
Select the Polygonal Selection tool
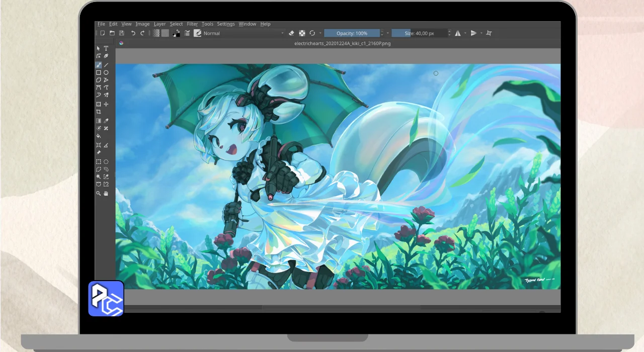tap(99, 169)
